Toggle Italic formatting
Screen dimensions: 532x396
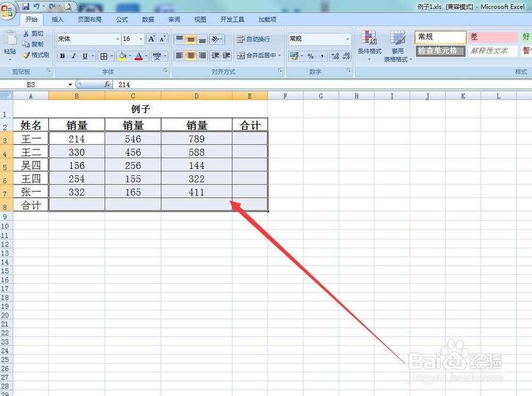(x=73, y=56)
